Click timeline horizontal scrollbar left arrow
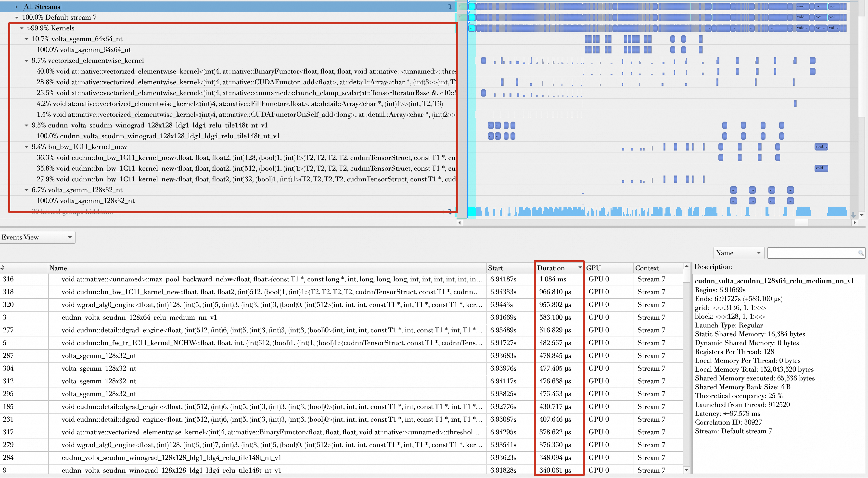Viewport: 868px width, 478px height. coord(460,223)
